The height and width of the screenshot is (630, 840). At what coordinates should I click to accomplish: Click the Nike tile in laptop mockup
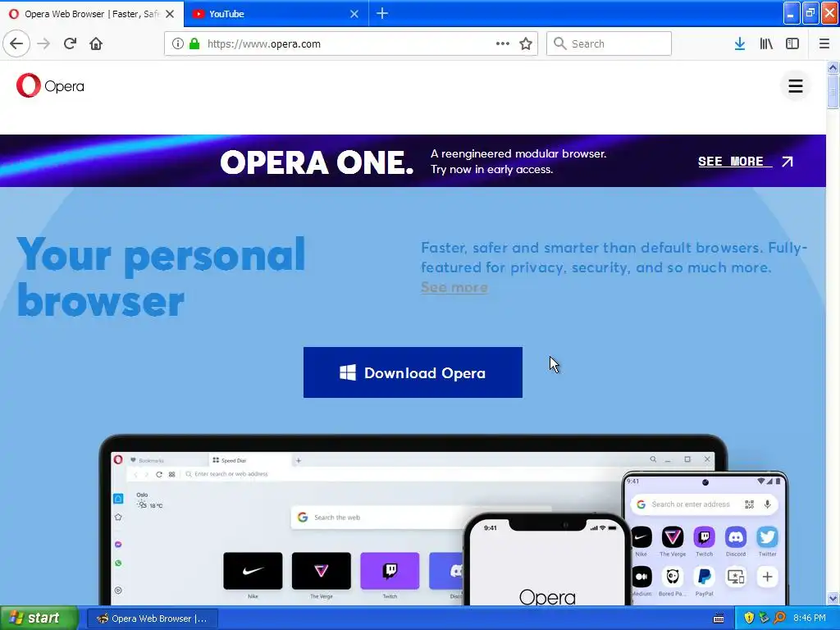pyautogui.click(x=253, y=571)
